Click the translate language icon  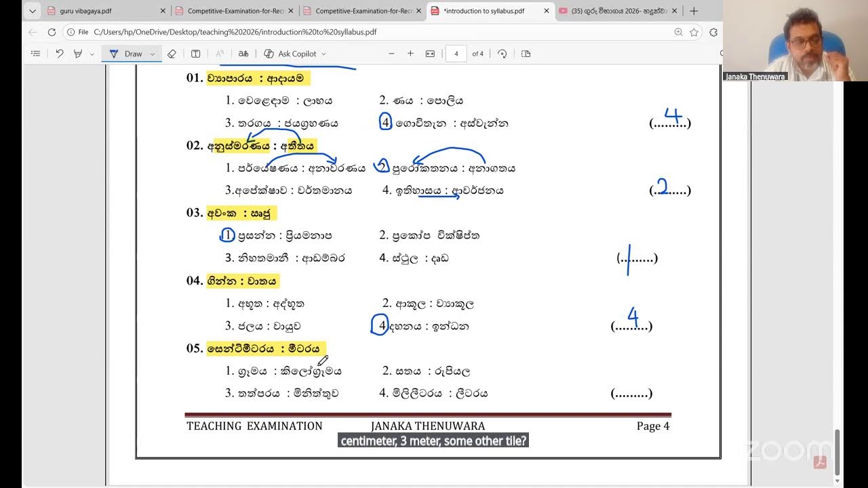point(243,54)
